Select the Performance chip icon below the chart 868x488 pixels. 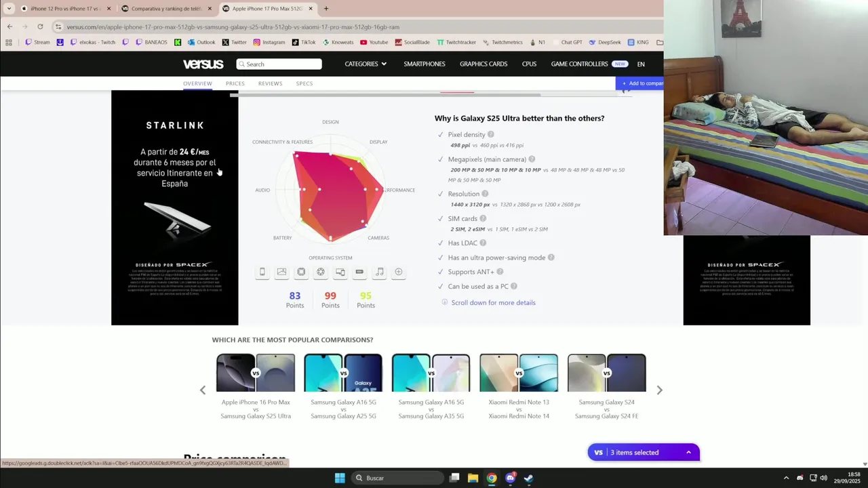point(301,272)
